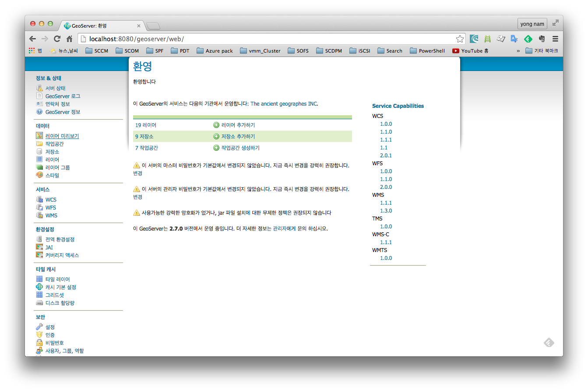Click the 서버 상태 sidebar icon
Screen dimensions: 588x391
(39, 88)
